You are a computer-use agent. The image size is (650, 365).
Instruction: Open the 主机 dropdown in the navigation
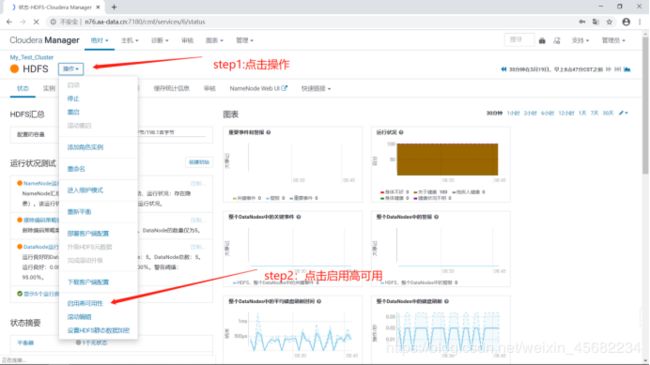pyautogui.click(x=130, y=41)
